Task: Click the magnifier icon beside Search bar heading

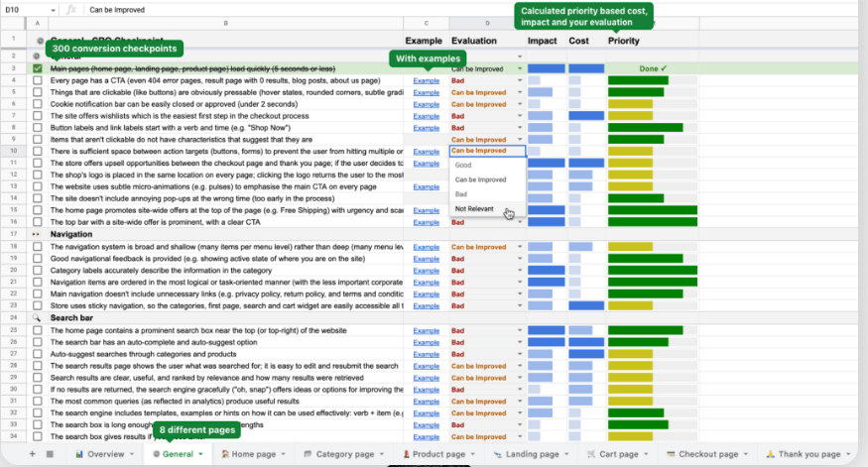Action: click(x=37, y=317)
